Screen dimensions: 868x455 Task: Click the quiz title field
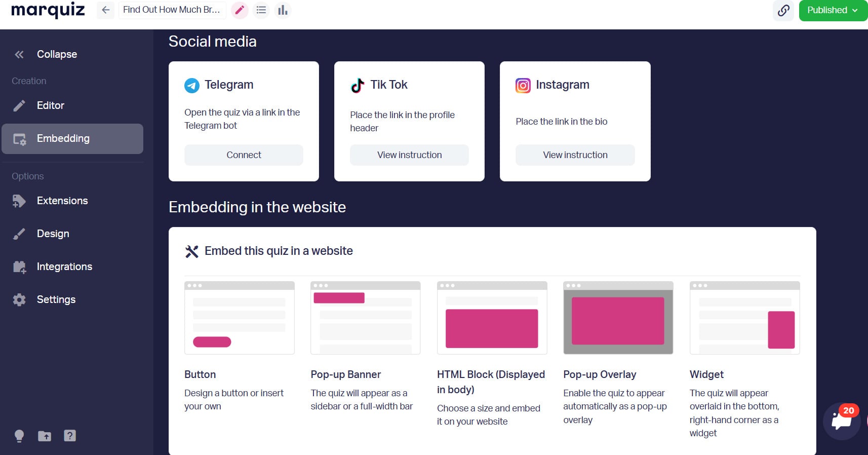(x=172, y=10)
